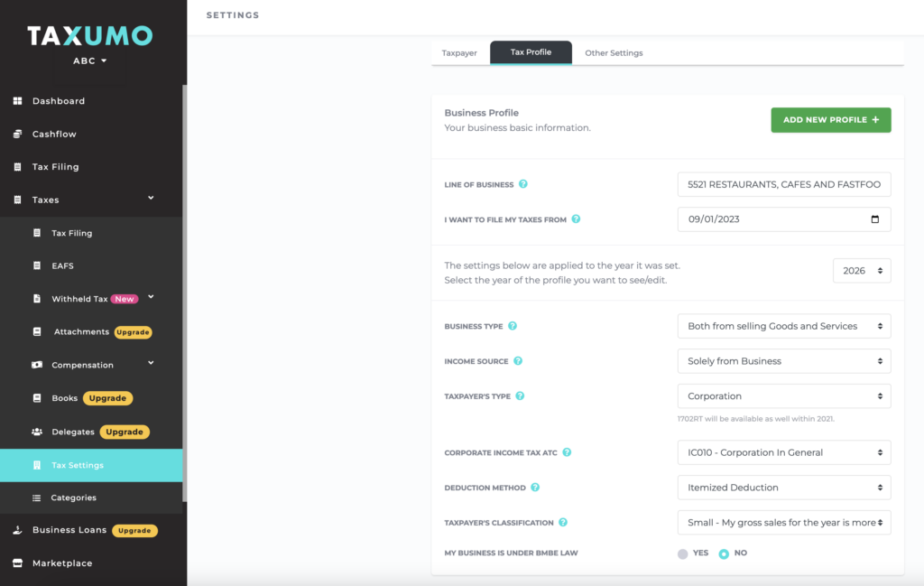
Task: Click the Business Loans hand icon
Action: click(17, 530)
